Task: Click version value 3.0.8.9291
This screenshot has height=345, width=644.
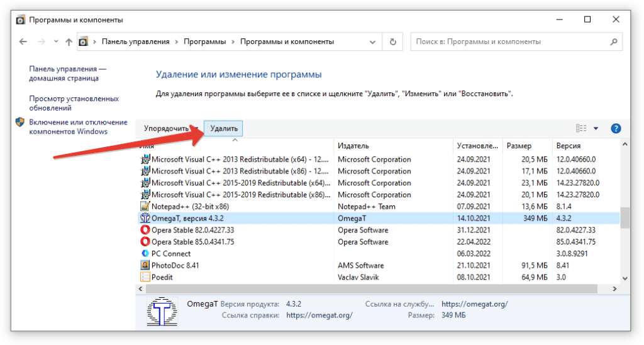Action: (x=572, y=254)
